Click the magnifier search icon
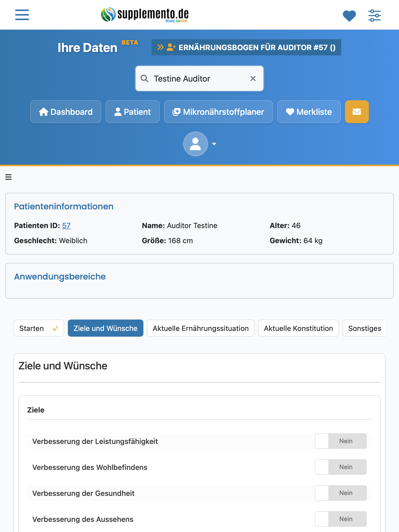 click(x=144, y=78)
